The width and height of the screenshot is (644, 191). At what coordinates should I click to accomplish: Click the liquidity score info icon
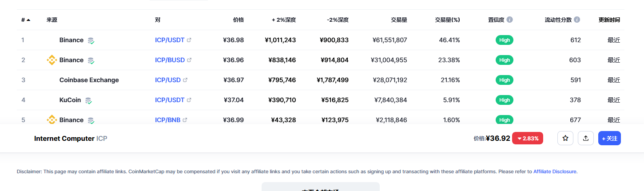click(x=577, y=20)
